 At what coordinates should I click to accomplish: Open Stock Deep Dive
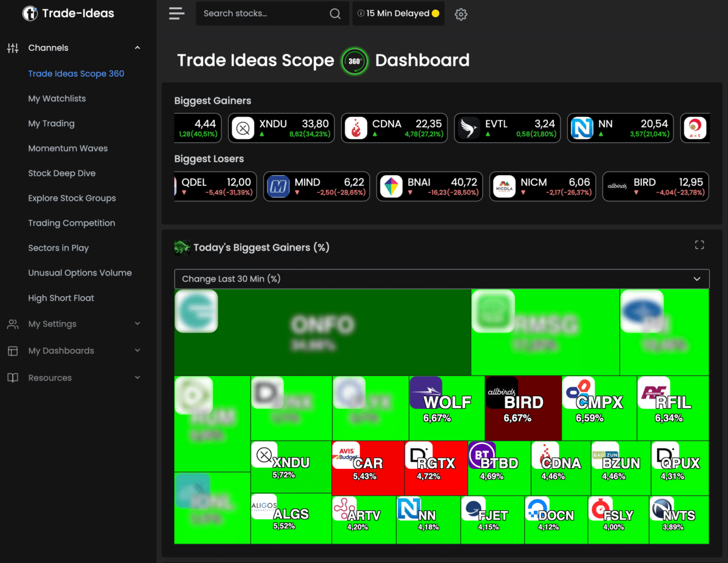(x=62, y=173)
